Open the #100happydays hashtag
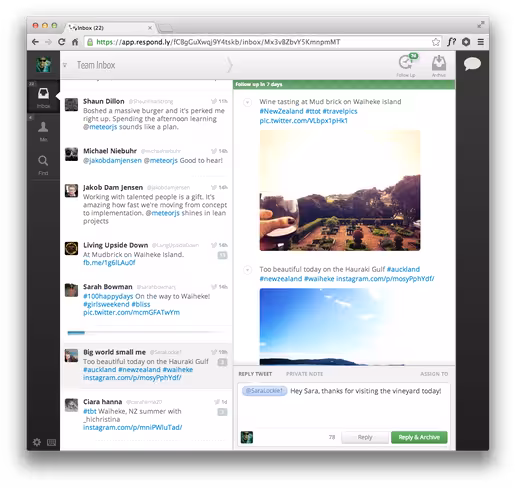This screenshot has height=488, width=516. pyautogui.click(x=108, y=296)
